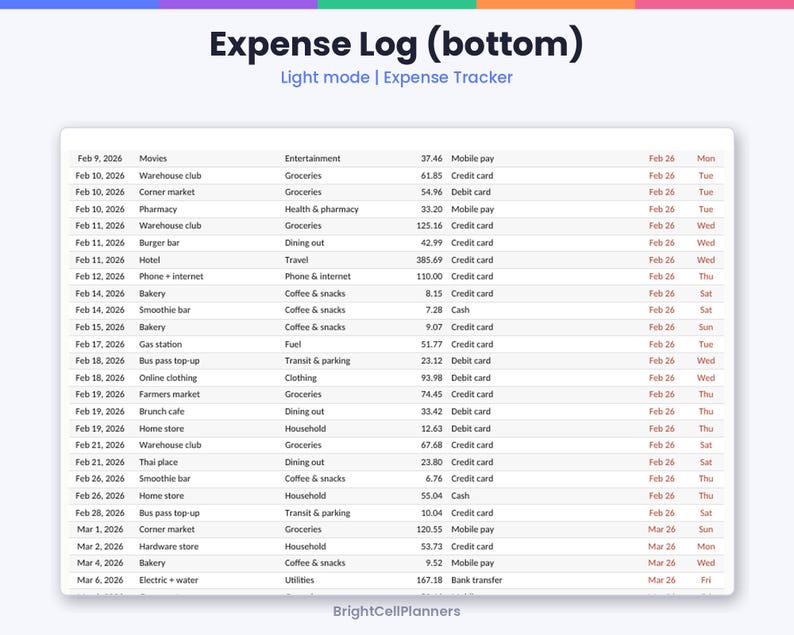Image resolution: width=794 pixels, height=635 pixels.
Task: Select the 55.04 amount cell
Action: click(x=431, y=496)
